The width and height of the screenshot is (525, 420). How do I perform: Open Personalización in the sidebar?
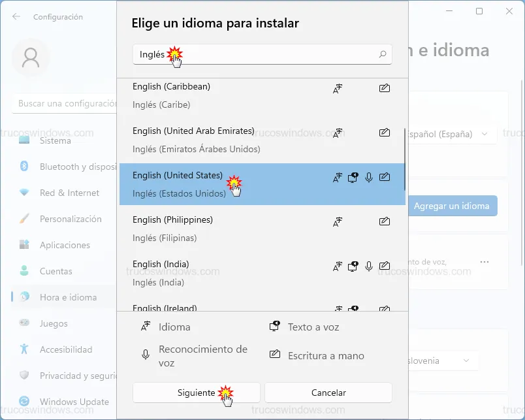(x=71, y=219)
